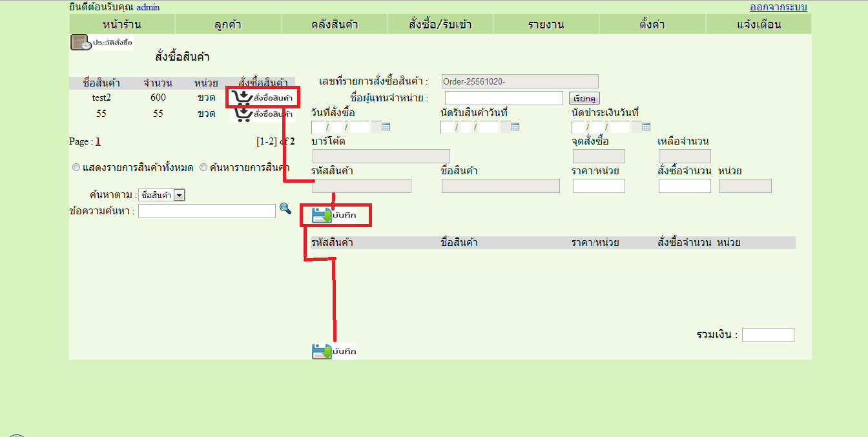Open the คลังสินค้า menu
The width and height of the screenshot is (868, 437).
[335, 25]
